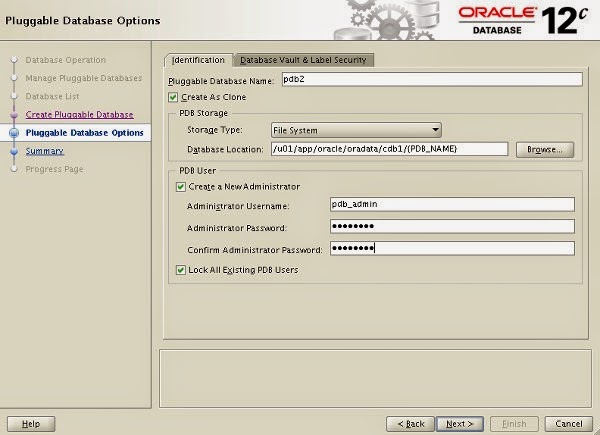
Task: Click the Browse button
Action: 545,150
